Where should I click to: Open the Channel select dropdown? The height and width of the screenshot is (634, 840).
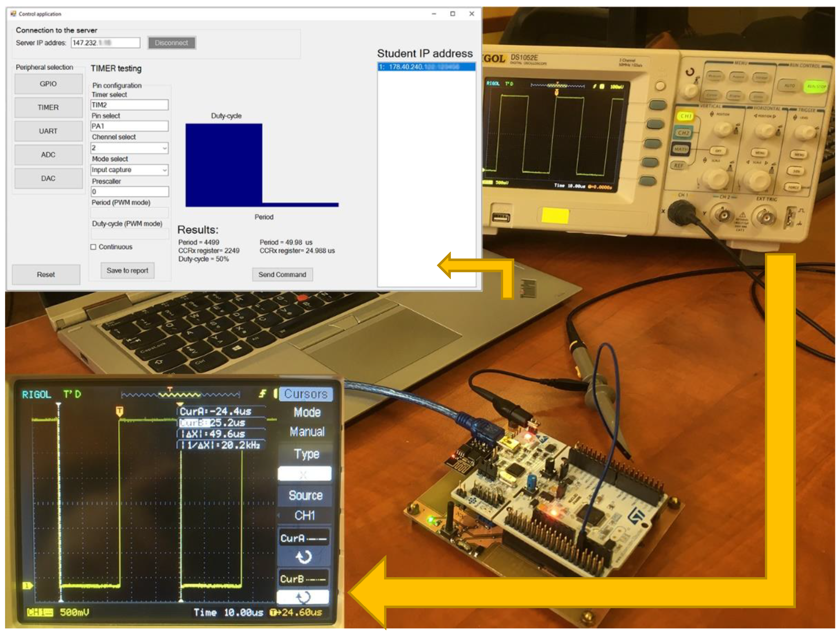pyautogui.click(x=129, y=148)
